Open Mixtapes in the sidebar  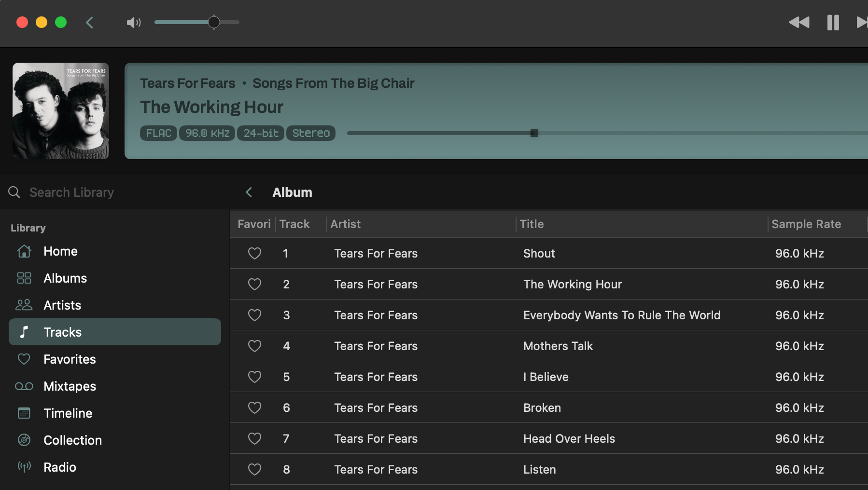(x=115, y=386)
